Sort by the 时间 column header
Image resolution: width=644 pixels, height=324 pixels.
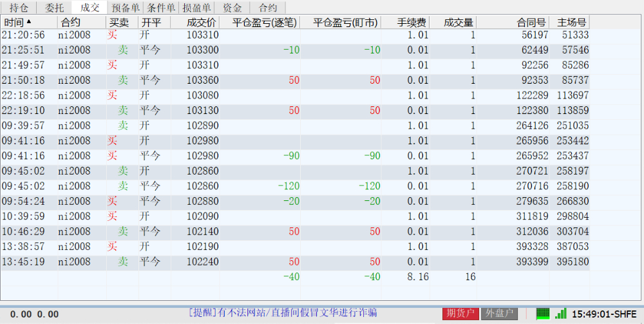point(29,22)
